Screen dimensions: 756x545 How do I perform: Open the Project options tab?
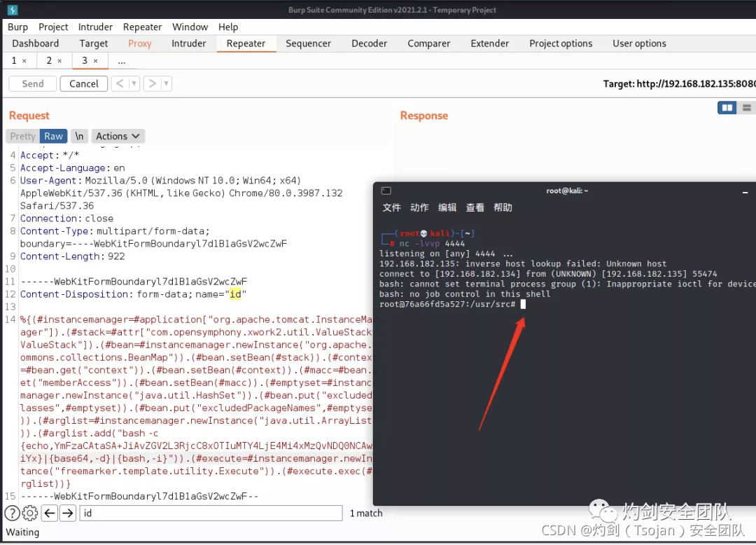[x=561, y=43]
